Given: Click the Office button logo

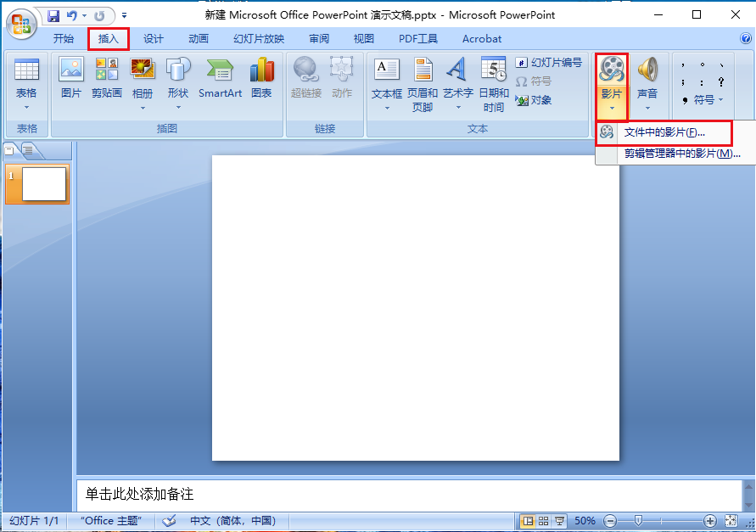Looking at the screenshot, I should point(21,20).
